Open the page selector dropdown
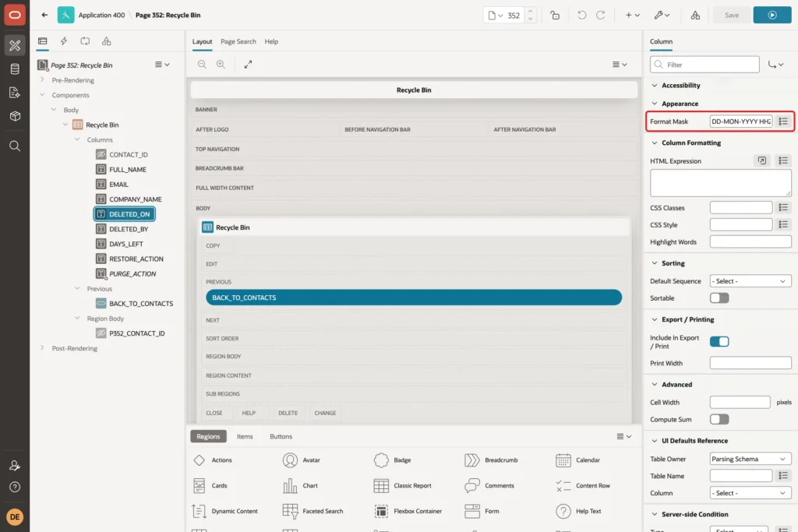The height and width of the screenshot is (532, 798). 495,16
